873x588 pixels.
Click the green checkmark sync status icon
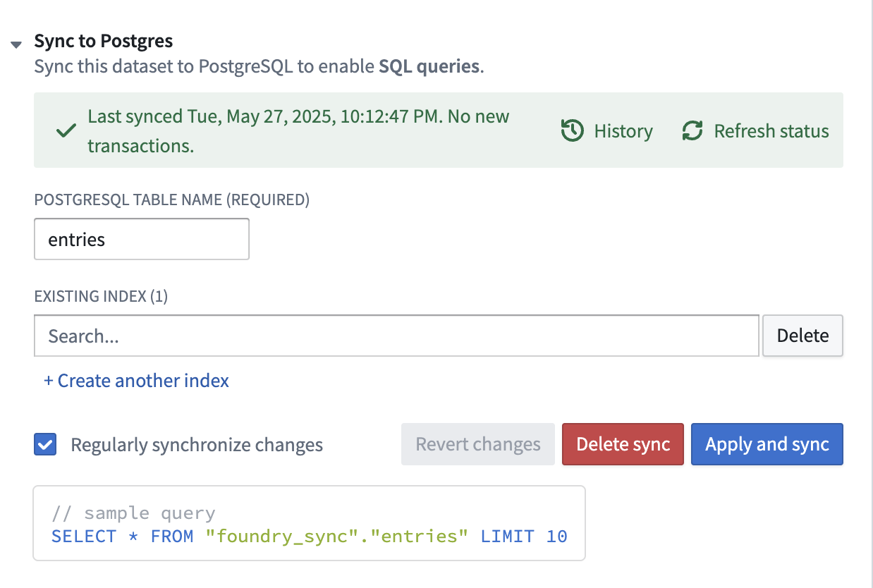[x=66, y=131]
